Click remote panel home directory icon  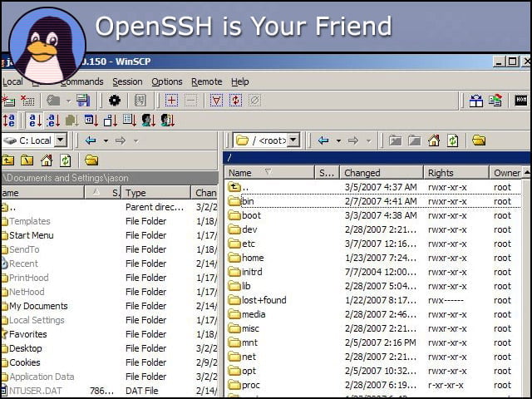point(434,140)
